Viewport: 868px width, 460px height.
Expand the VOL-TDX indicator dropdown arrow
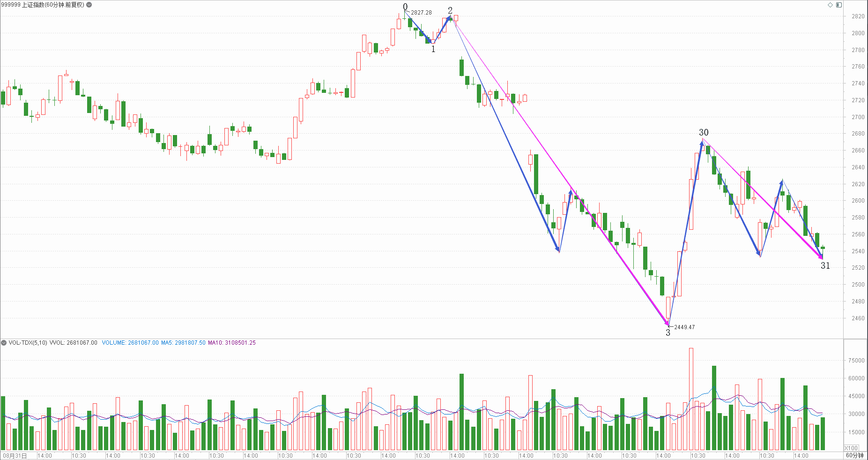(x=4, y=343)
